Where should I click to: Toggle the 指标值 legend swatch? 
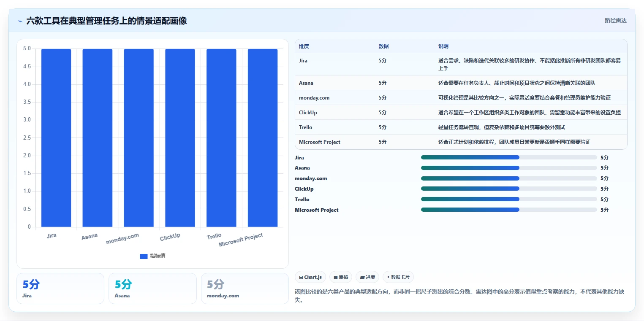144,256
